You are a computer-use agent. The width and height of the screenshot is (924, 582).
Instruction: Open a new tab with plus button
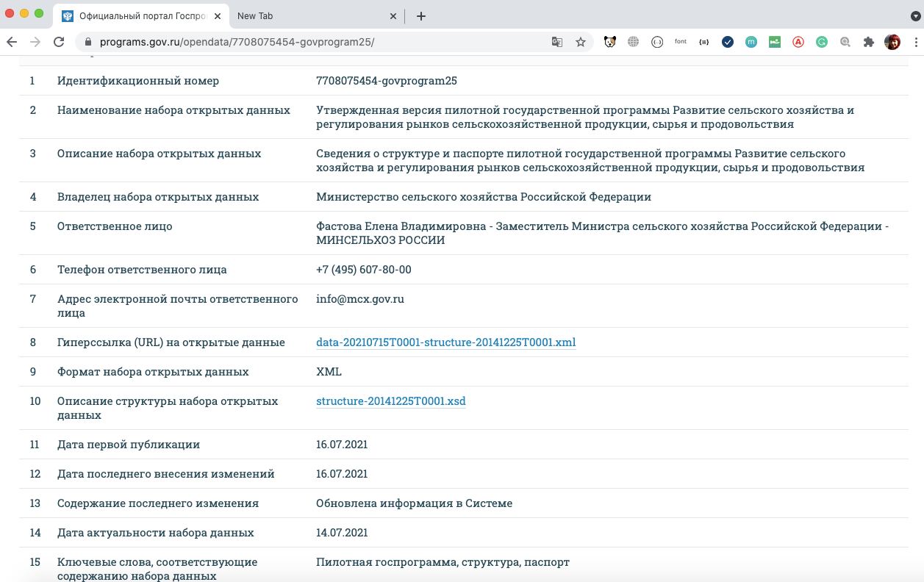pos(421,16)
